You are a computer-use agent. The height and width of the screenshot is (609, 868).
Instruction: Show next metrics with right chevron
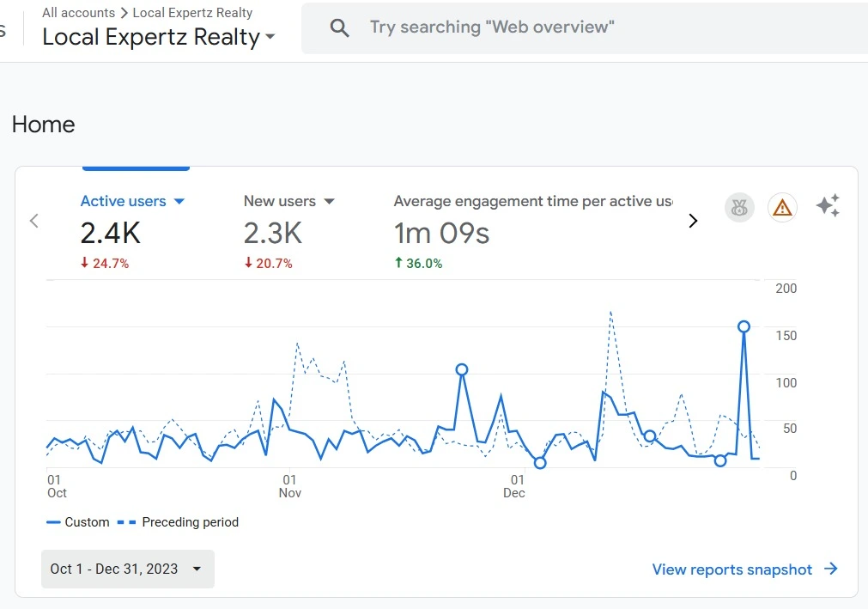point(694,221)
